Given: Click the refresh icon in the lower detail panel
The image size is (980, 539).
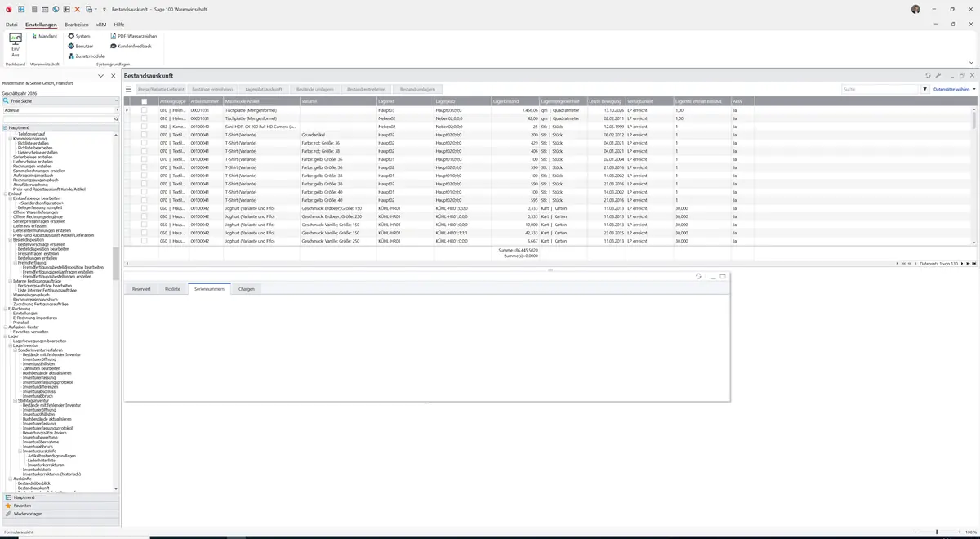Looking at the screenshot, I should tap(698, 276).
